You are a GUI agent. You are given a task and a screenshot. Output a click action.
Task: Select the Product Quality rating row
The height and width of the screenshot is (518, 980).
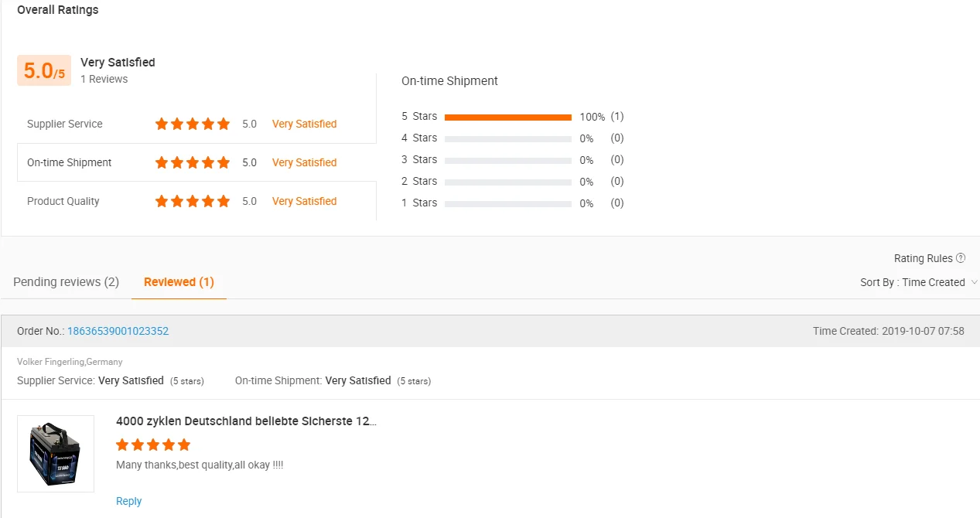tap(196, 201)
